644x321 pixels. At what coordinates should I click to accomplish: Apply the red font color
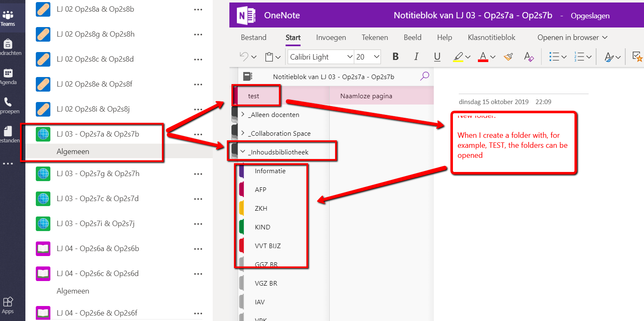tap(483, 57)
